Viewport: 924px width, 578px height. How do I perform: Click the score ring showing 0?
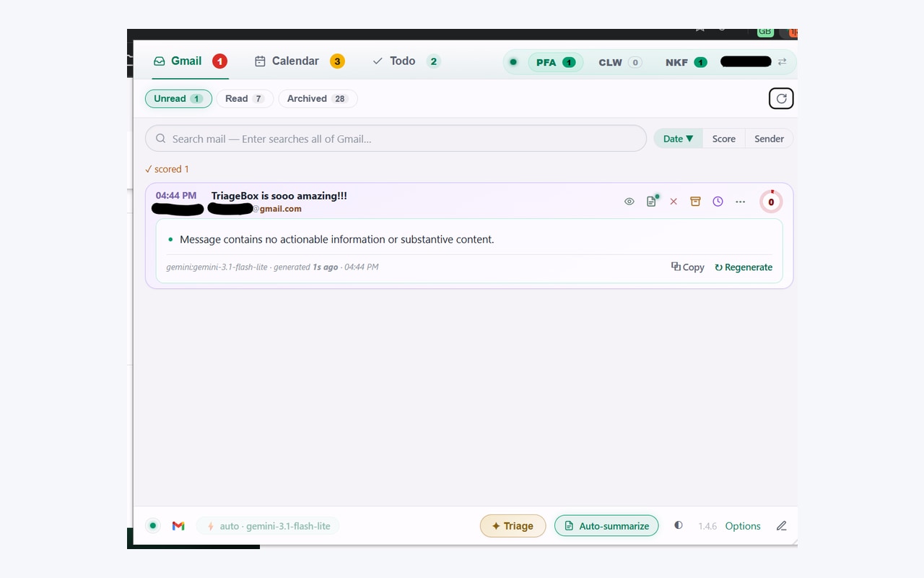[x=771, y=202]
